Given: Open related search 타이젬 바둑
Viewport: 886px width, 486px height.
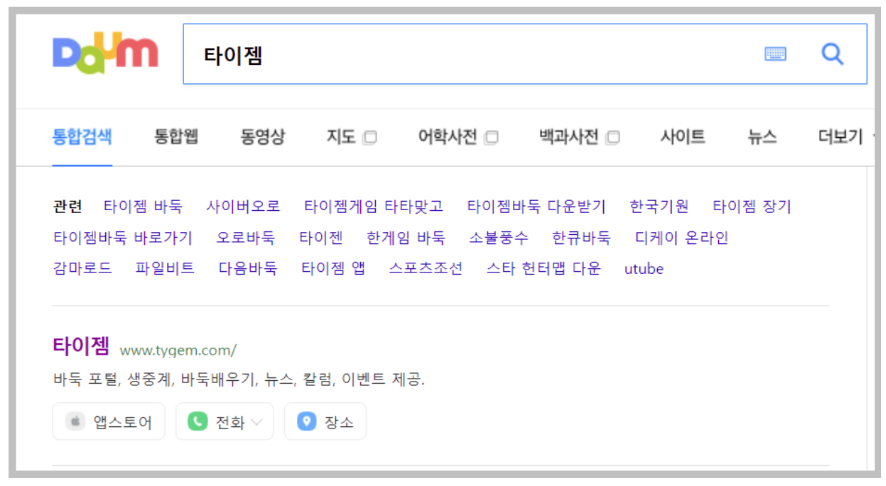Looking at the screenshot, I should [143, 206].
